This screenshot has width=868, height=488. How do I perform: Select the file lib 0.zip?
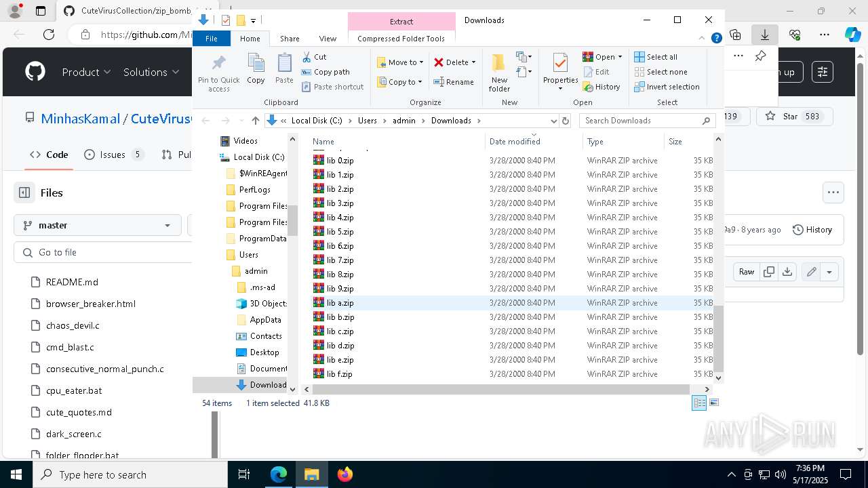tap(340, 161)
